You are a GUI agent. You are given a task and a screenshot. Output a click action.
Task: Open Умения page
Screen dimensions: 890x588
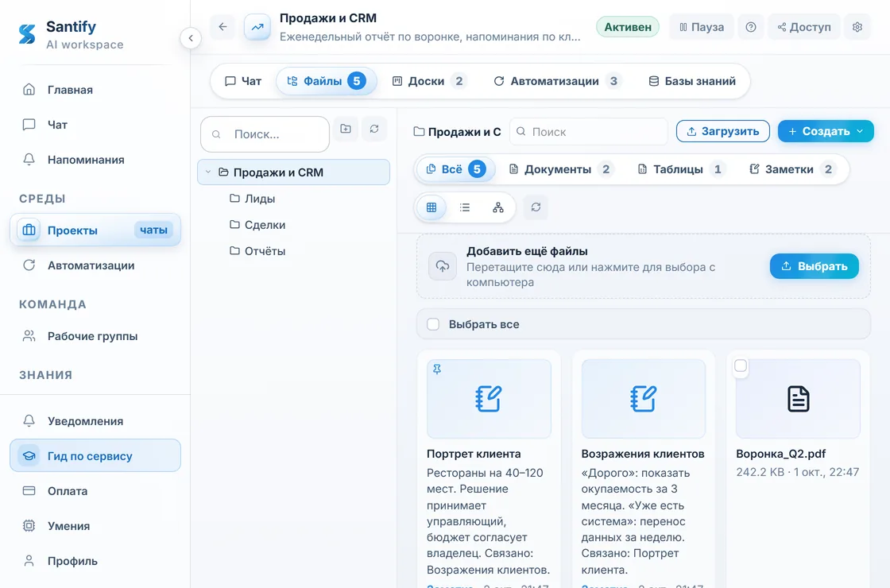(x=95, y=526)
